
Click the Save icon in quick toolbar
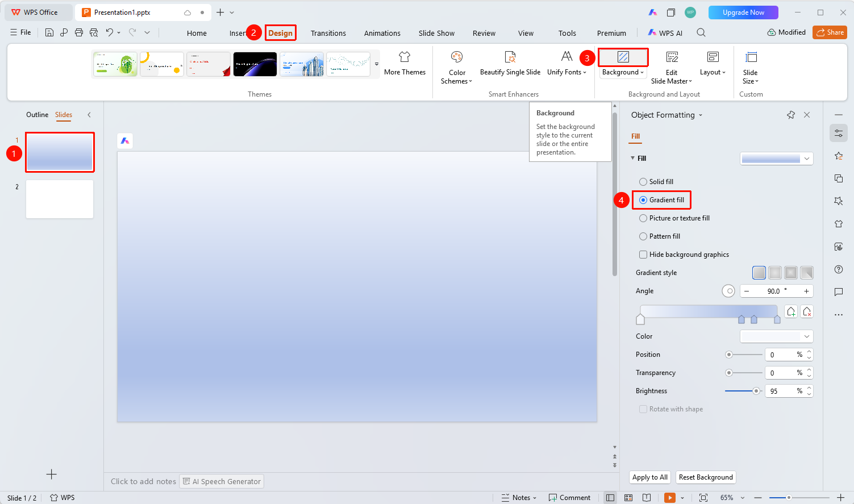[x=49, y=32]
